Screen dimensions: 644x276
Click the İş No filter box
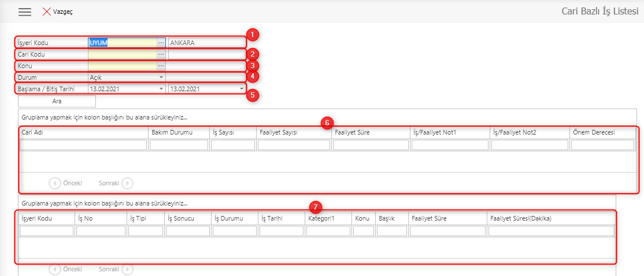click(101, 231)
